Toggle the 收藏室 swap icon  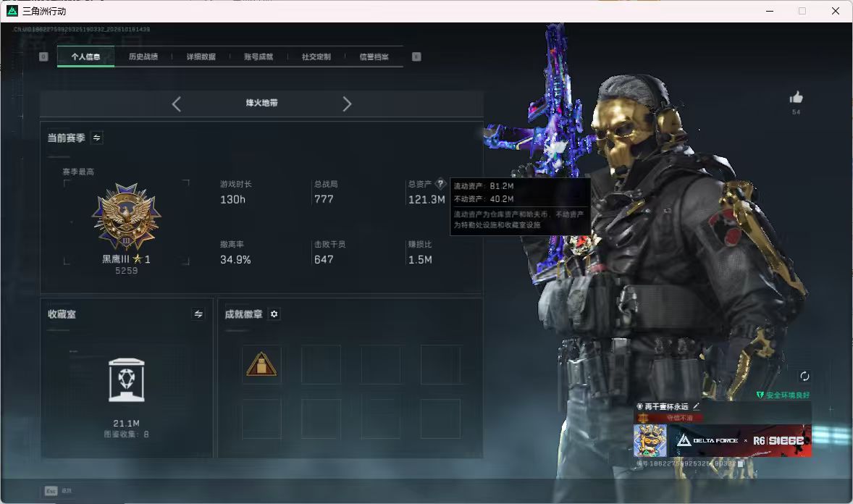(198, 314)
